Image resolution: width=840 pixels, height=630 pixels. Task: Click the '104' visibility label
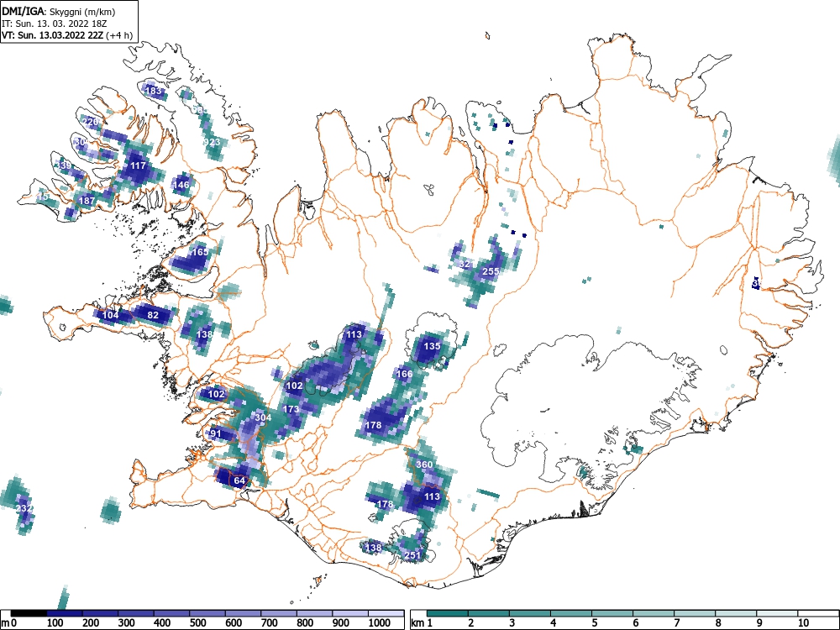coord(110,314)
